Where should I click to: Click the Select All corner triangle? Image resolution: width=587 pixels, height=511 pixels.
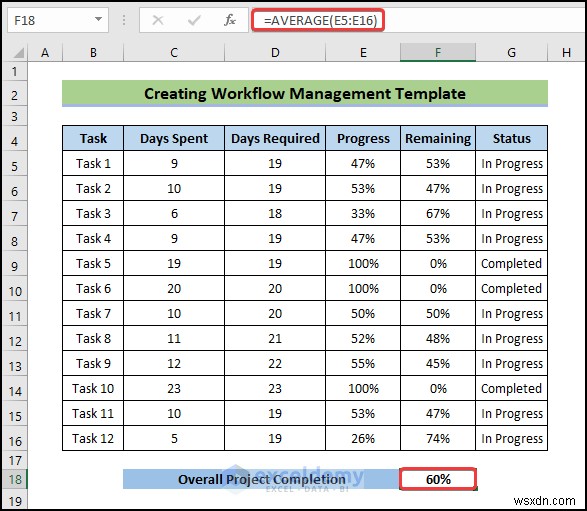tap(17, 52)
